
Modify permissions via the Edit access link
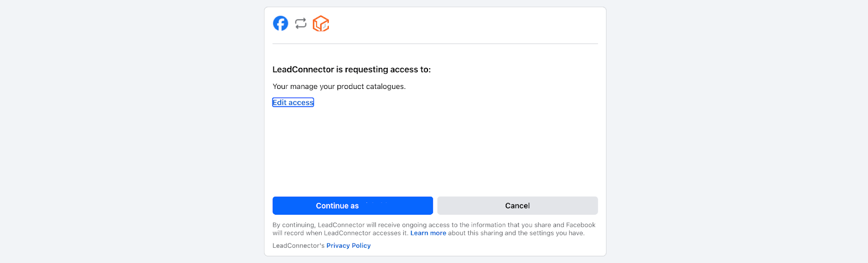coord(293,102)
